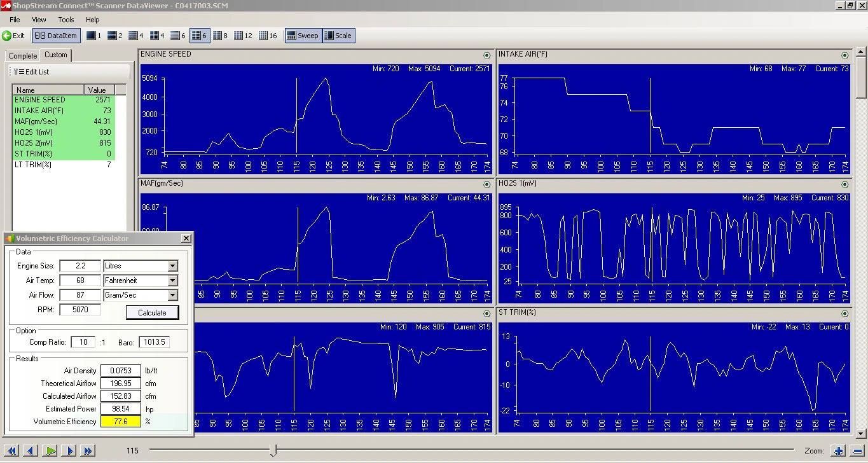Jump to first frame with rewind button
Image resolution: width=868 pixels, height=463 pixels.
[11, 451]
